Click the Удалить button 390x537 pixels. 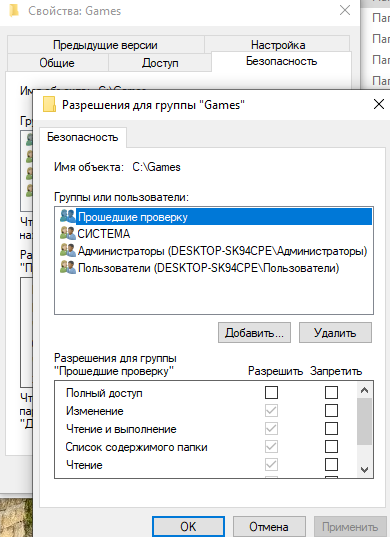pos(335,333)
